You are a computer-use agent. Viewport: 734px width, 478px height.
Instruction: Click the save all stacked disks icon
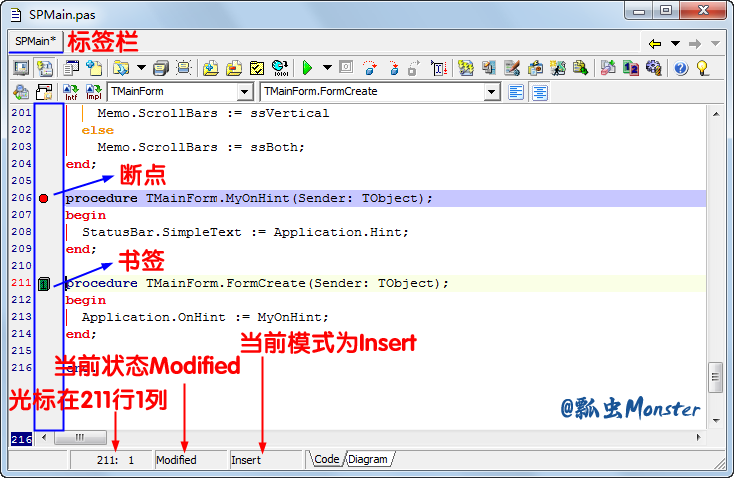coord(161,68)
